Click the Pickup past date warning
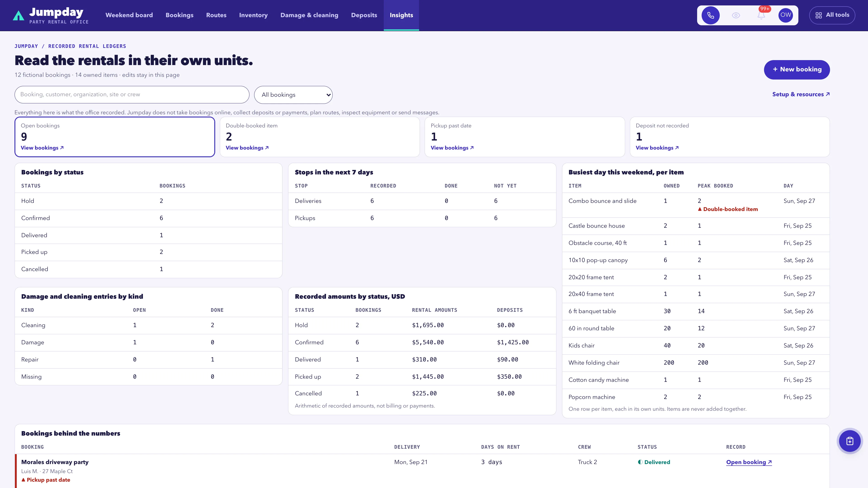868x488 pixels. coord(46,480)
